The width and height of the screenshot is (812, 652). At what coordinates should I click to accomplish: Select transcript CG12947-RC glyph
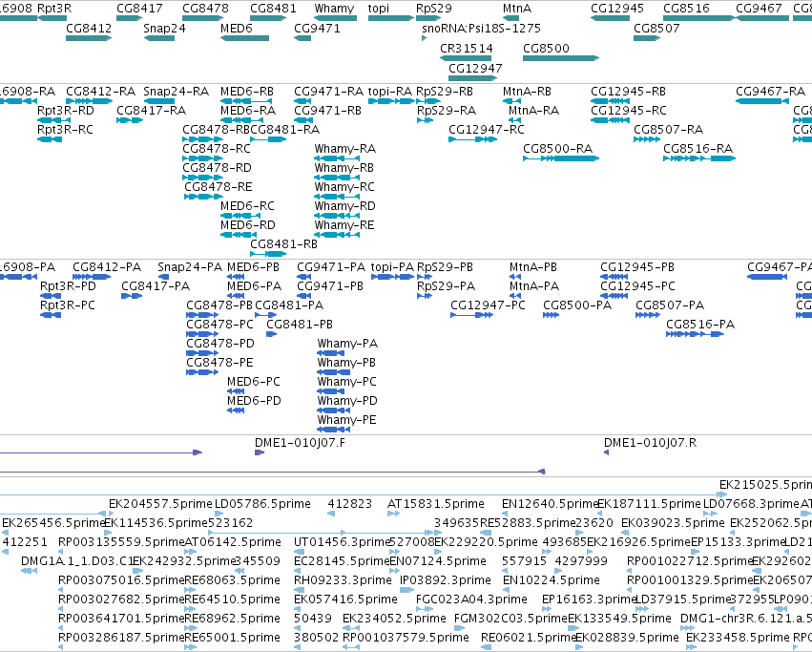[x=473, y=139]
